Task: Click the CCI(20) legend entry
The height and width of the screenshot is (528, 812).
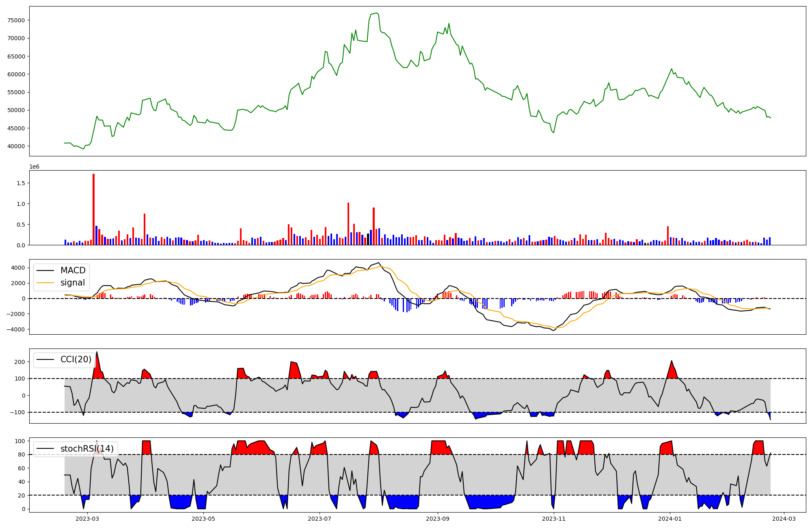Action: point(76,359)
